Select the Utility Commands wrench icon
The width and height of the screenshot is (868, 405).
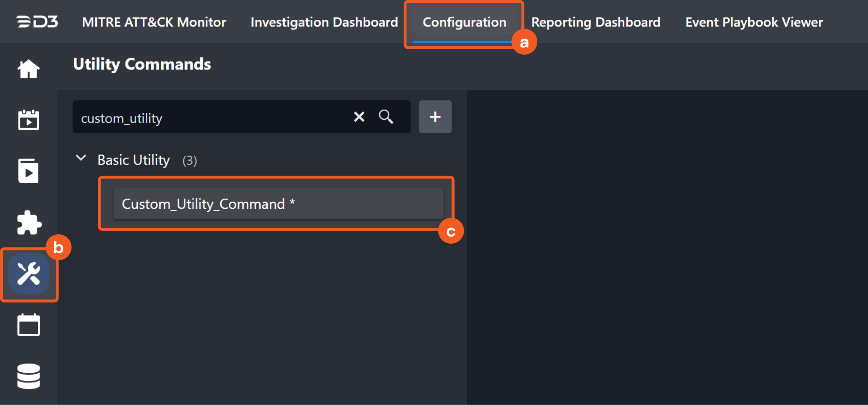pos(29,273)
